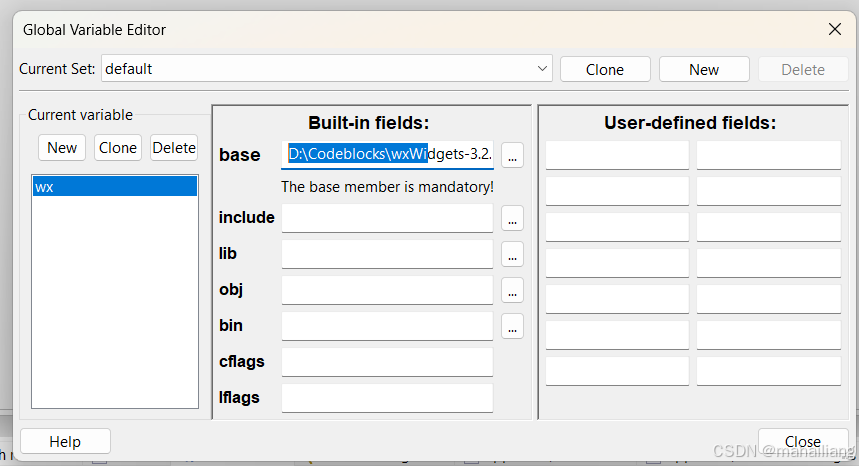Click first user-defined field name box

(x=617, y=155)
